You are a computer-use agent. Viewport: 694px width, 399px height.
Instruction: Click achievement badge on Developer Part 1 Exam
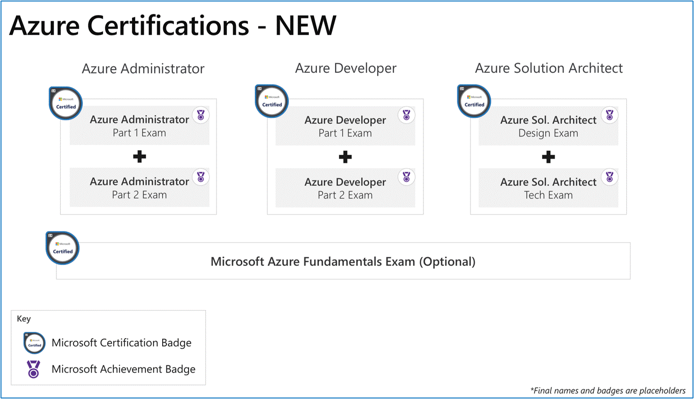coord(406,115)
